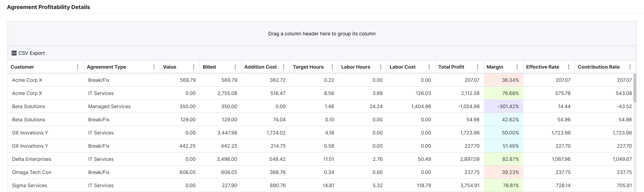The height and width of the screenshot is (192, 644).
Task: Click the green 82.87% margin cell
Action: [x=503, y=159]
